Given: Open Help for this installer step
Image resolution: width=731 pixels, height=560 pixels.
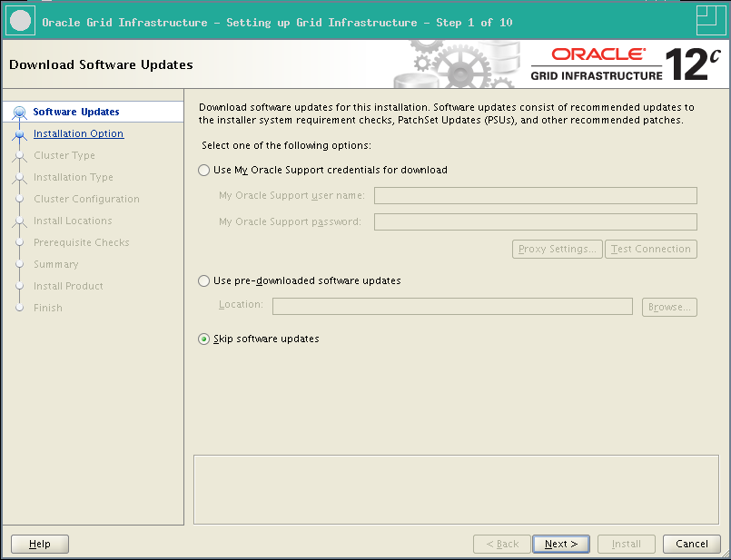Looking at the screenshot, I should (40, 544).
